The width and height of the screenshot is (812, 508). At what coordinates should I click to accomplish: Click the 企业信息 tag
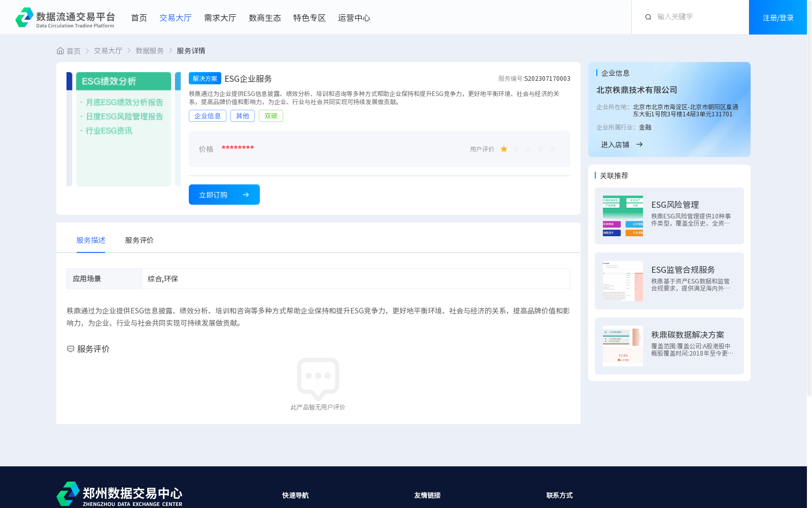tap(208, 116)
